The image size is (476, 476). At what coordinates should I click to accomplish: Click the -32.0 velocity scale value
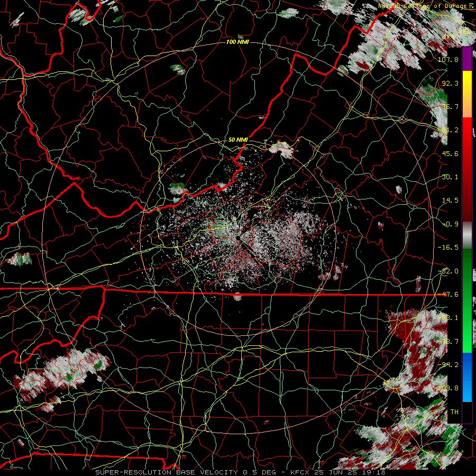[448, 271]
